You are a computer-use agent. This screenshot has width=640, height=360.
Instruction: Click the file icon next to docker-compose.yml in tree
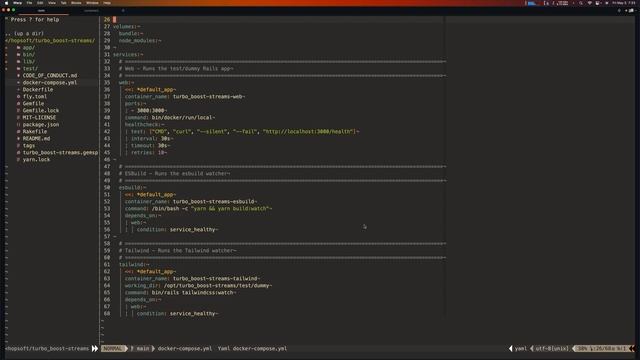(18, 82)
